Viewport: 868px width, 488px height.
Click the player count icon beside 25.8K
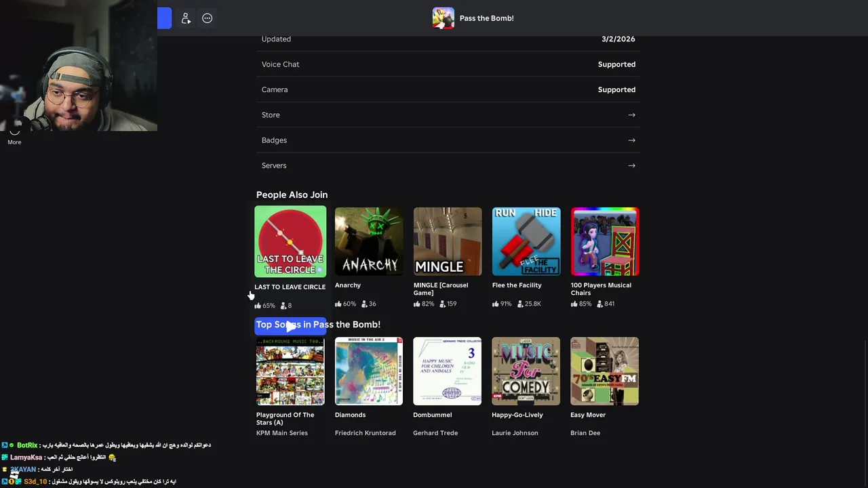[x=520, y=304]
